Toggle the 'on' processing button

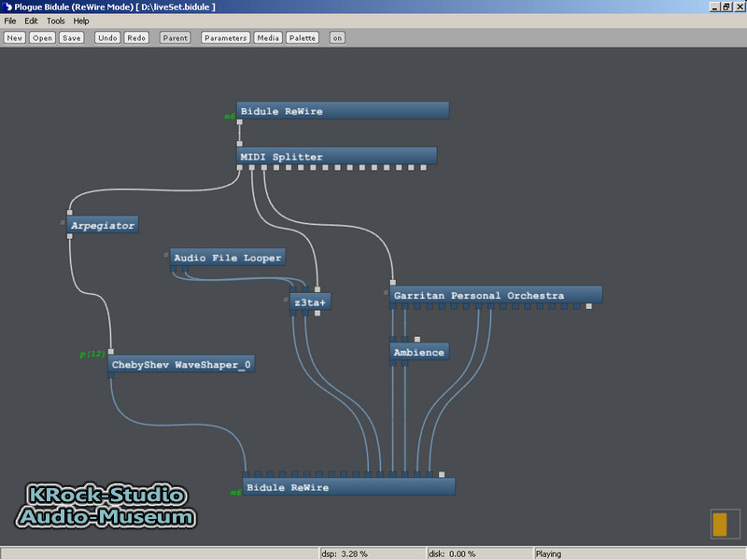pos(337,38)
